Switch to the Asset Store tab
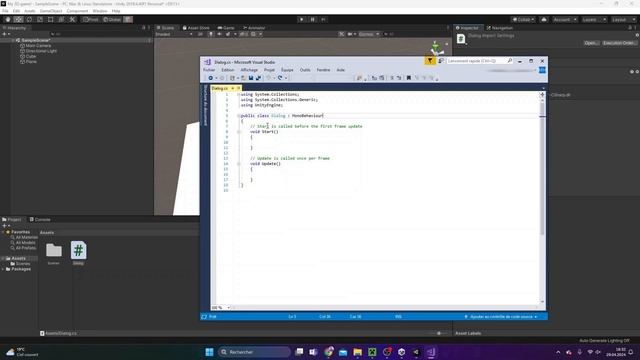Image resolution: width=640 pixels, height=360 pixels. (196, 28)
